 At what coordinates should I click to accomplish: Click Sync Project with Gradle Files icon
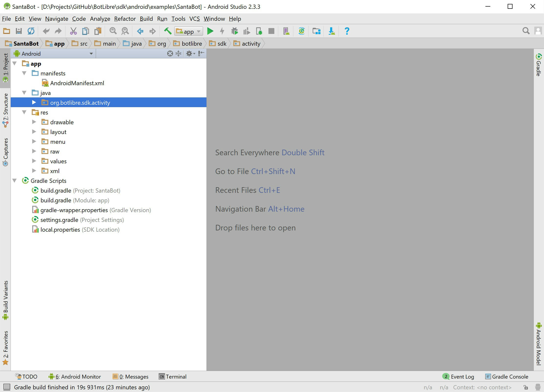[301, 31]
